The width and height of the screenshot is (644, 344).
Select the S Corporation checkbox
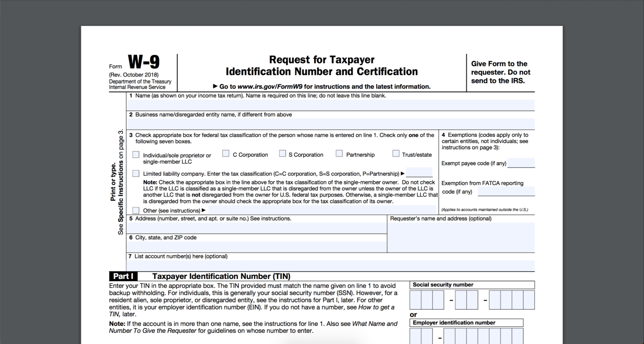(282, 154)
